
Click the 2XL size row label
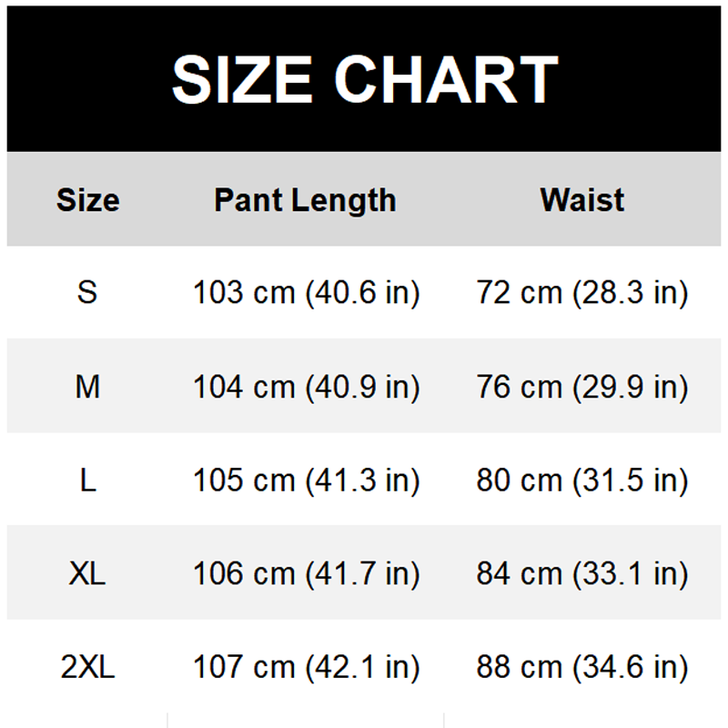pos(87,668)
